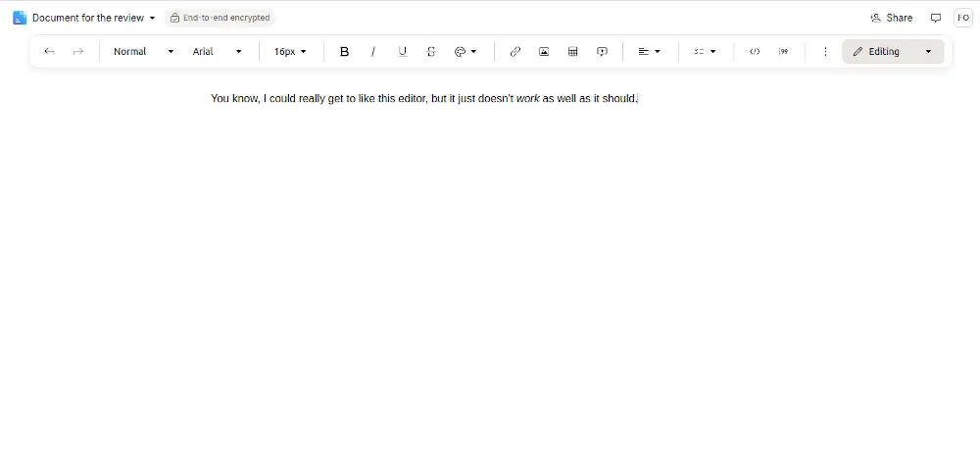
Task: Toggle bold formatting
Action: pyautogui.click(x=344, y=52)
